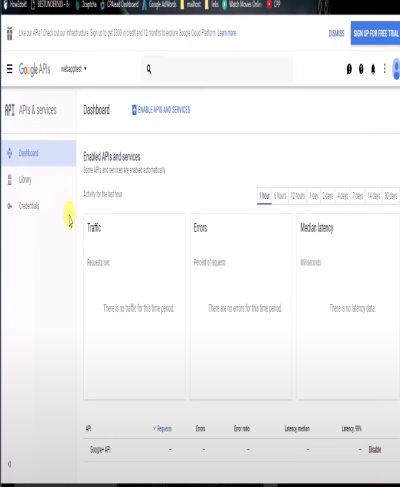This screenshot has height=487, width=400.
Task: Open the webapptest project dropdown
Action: [x=74, y=69]
